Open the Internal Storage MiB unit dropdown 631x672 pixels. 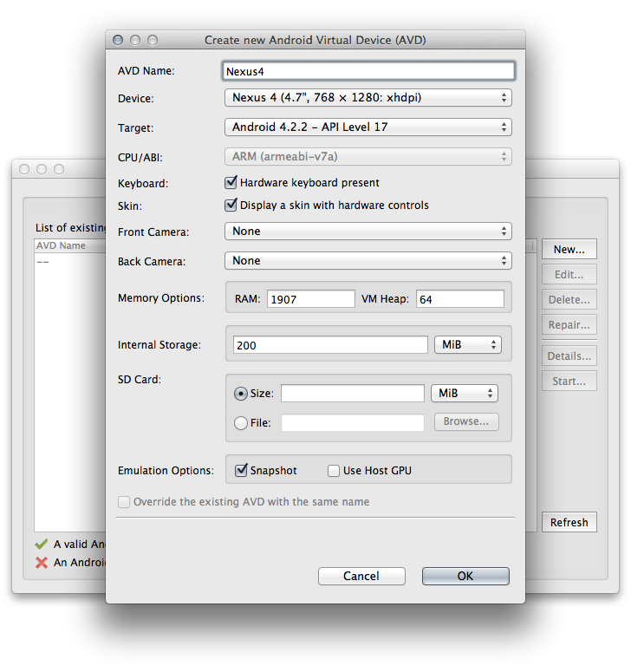(x=468, y=344)
